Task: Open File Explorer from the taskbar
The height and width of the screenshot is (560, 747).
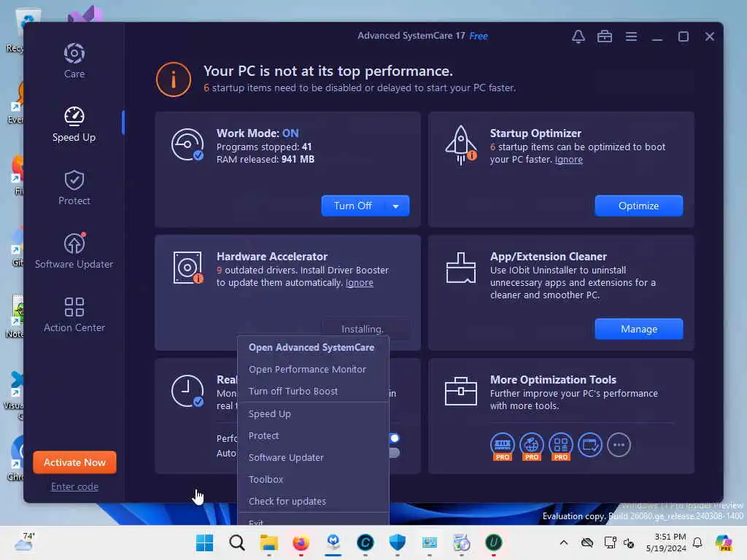Action: coord(268,542)
